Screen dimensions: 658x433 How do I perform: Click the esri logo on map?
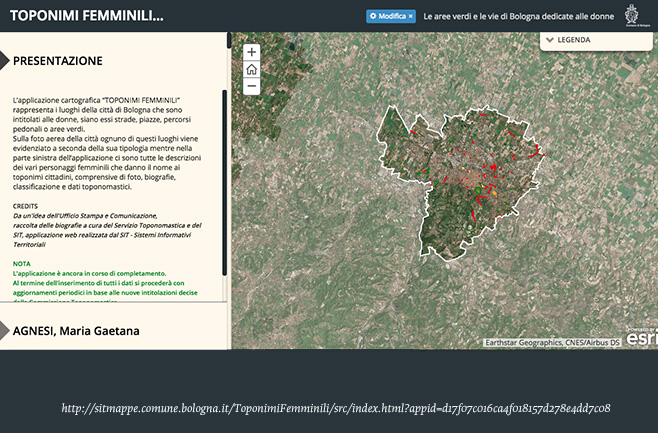pyautogui.click(x=641, y=338)
